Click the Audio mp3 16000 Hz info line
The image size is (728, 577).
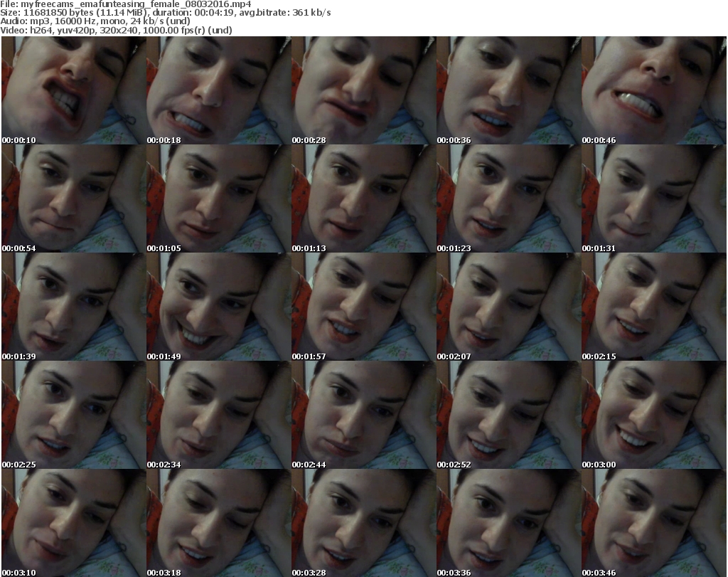click(x=95, y=21)
